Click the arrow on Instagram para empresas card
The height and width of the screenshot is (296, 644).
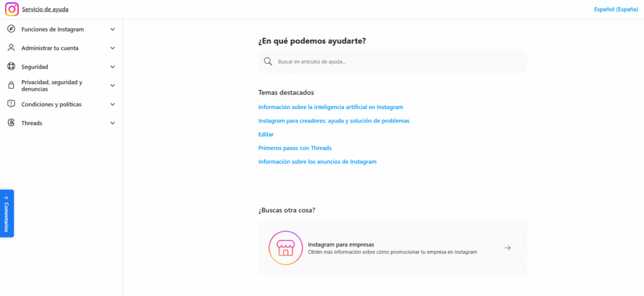[508, 248]
